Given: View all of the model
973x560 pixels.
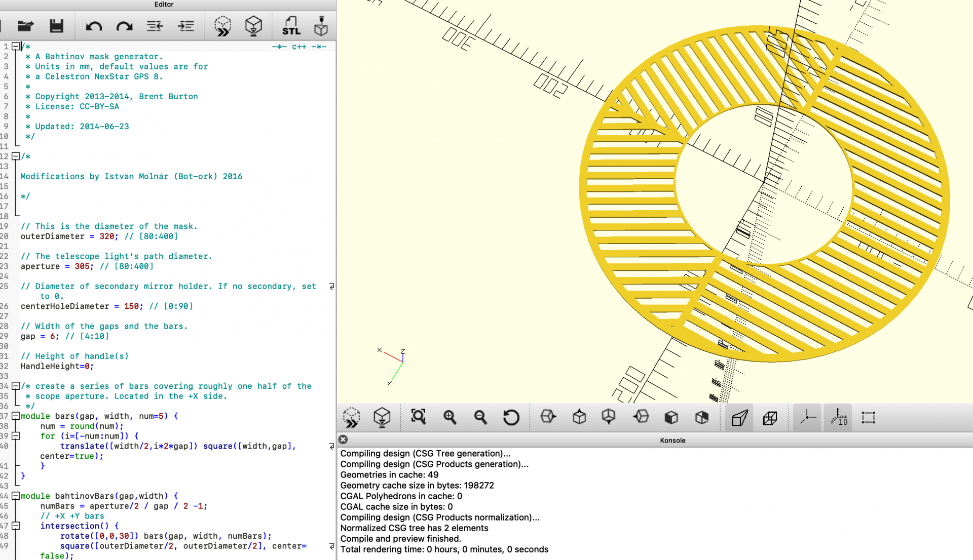Looking at the screenshot, I should [x=419, y=417].
